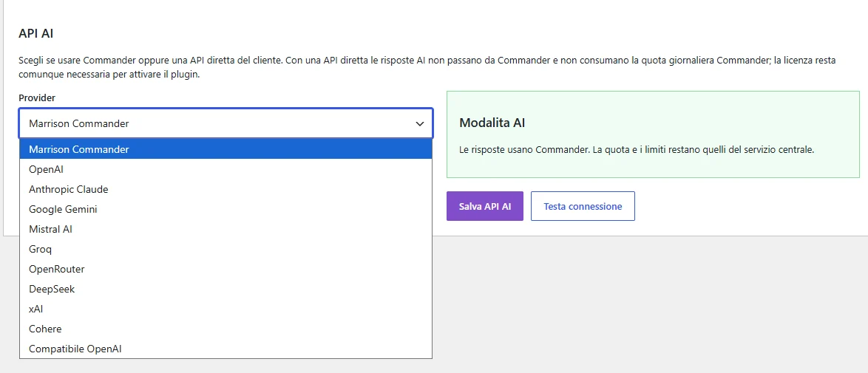
Task: Choose OpenAI as the provider
Action: coord(226,169)
